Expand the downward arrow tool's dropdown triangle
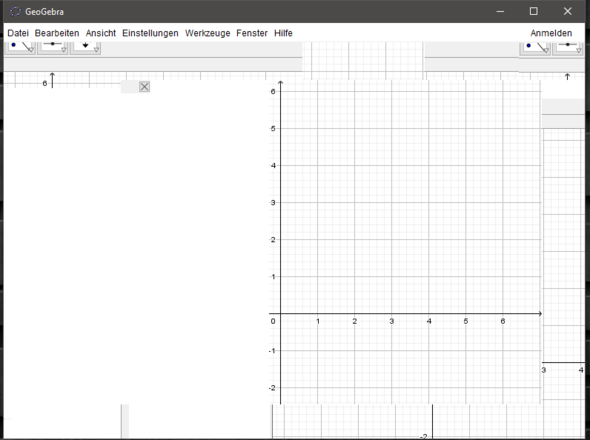 click(x=96, y=50)
